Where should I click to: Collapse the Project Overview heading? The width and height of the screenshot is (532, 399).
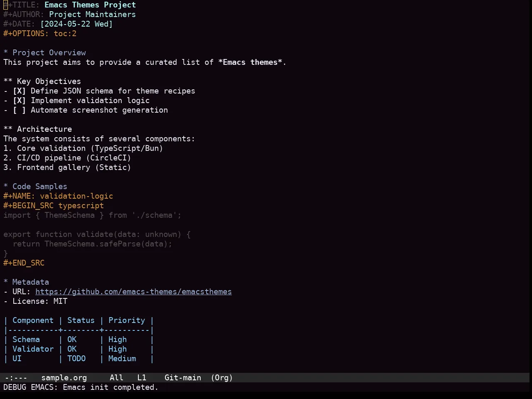click(44, 53)
